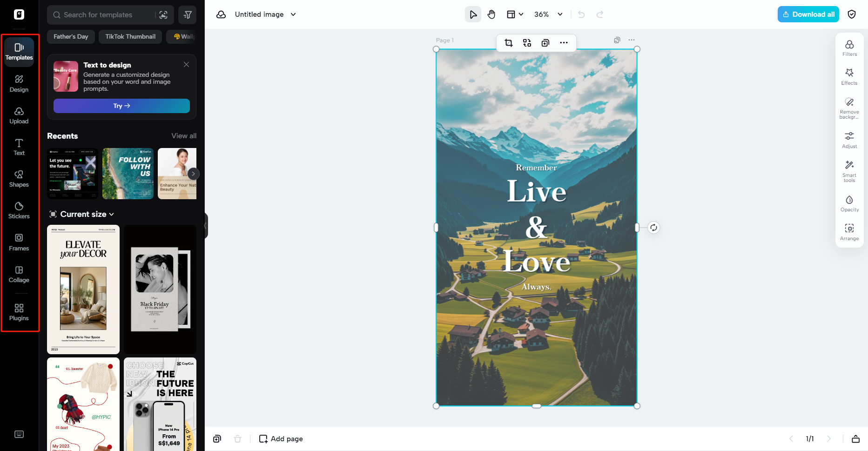The image size is (868, 451).
Task: Click the Undo arrow
Action: [x=581, y=14]
